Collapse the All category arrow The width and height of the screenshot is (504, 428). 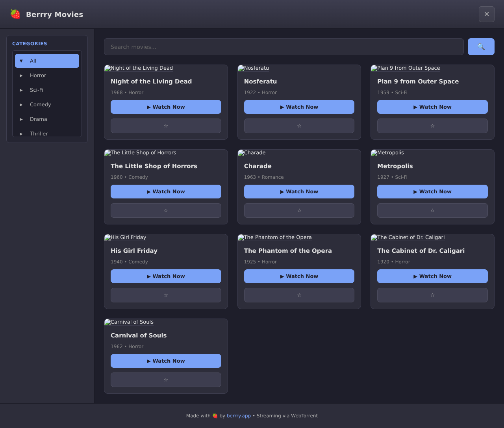(21, 61)
